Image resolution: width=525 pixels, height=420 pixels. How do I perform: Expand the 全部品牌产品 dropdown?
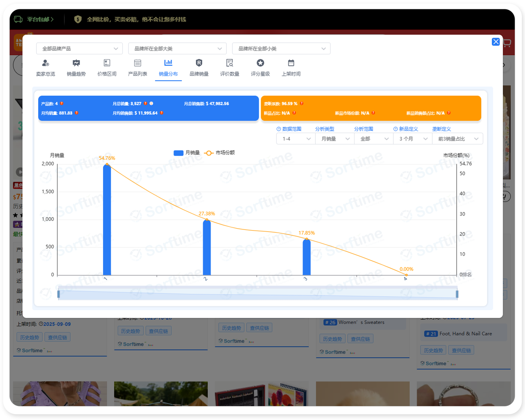79,49
